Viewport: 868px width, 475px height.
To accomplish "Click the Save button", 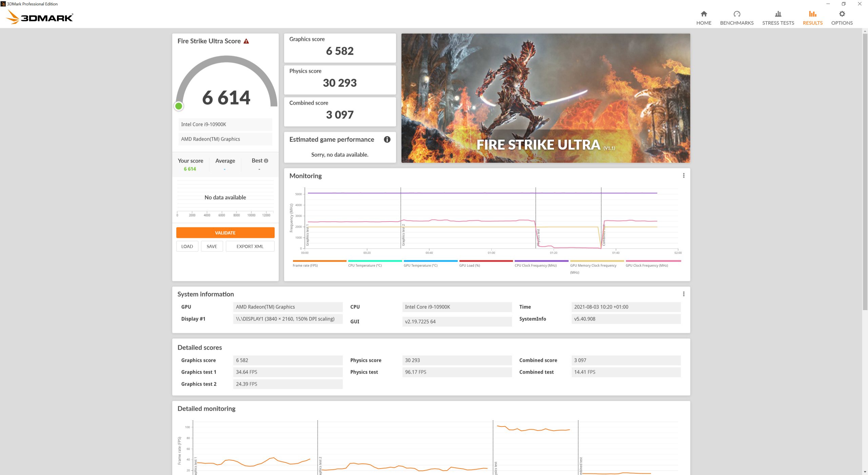I will (x=212, y=246).
